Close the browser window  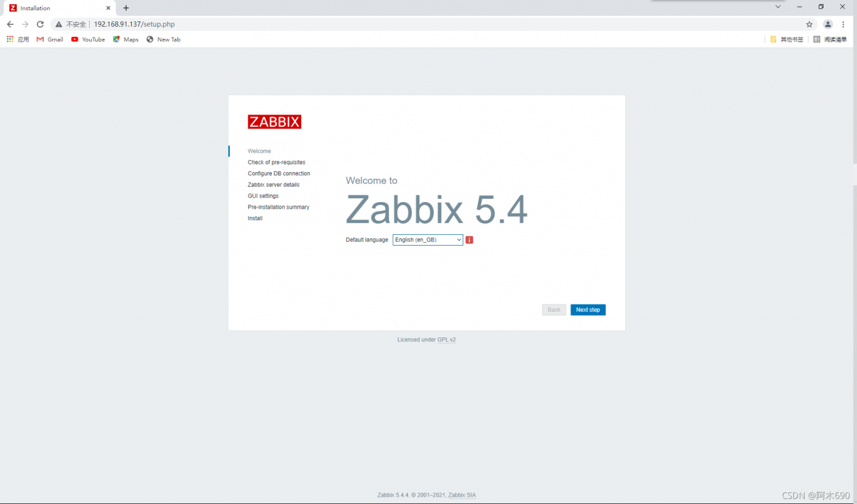tap(842, 7)
